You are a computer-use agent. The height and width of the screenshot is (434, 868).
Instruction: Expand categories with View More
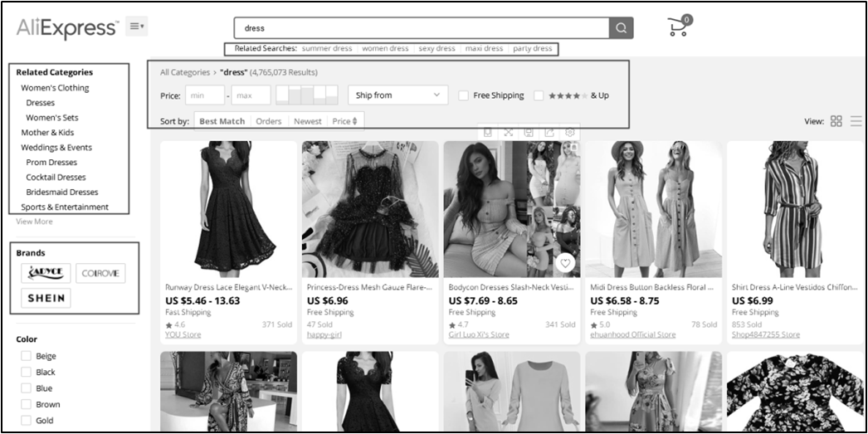click(x=34, y=222)
